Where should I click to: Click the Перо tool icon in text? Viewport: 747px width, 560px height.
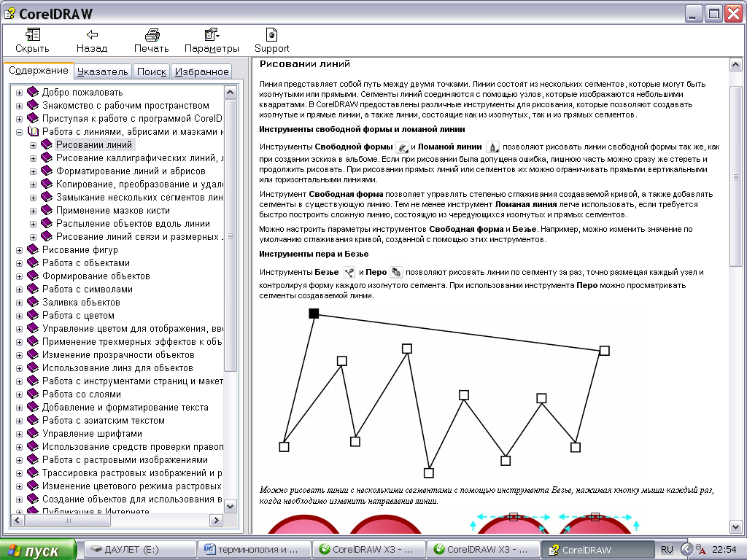(x=396, y=273)
